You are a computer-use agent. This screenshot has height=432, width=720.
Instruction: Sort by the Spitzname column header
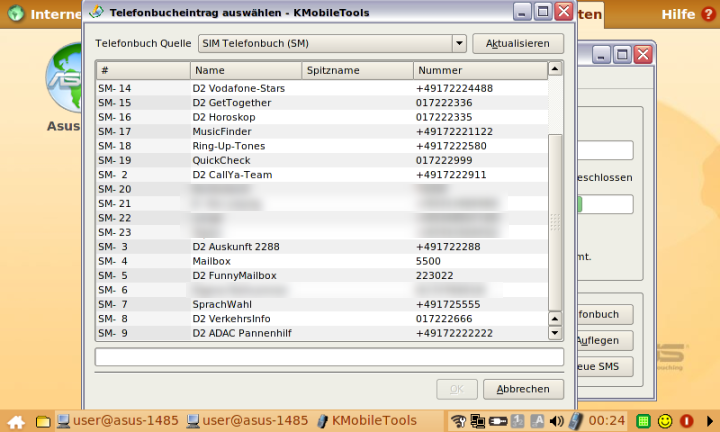pyautogui.click(x=357, y=70)
